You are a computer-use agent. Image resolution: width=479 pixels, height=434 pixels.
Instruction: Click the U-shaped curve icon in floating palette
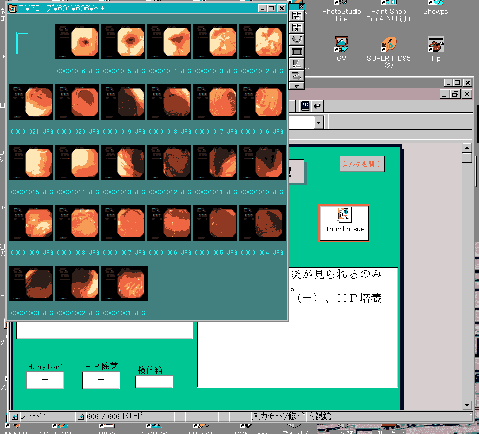click(x=296, y=39)
